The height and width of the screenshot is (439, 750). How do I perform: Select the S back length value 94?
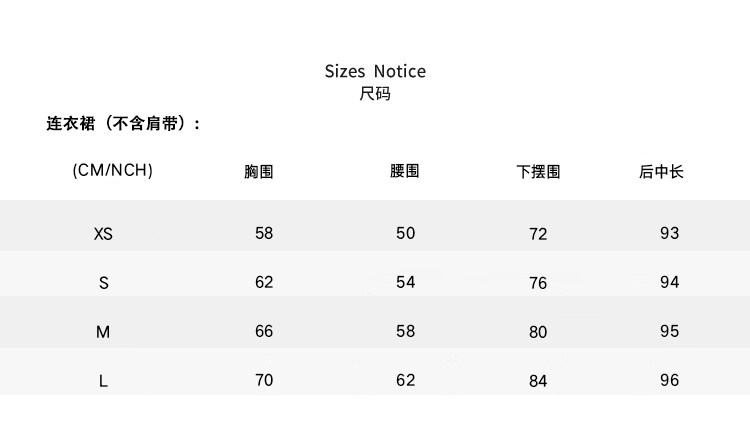[670, 282]
